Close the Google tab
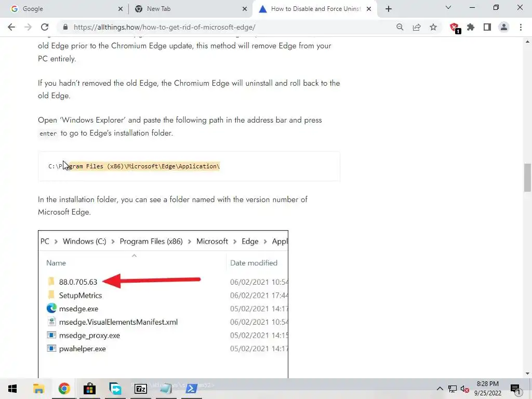 (x=121, y=9)
